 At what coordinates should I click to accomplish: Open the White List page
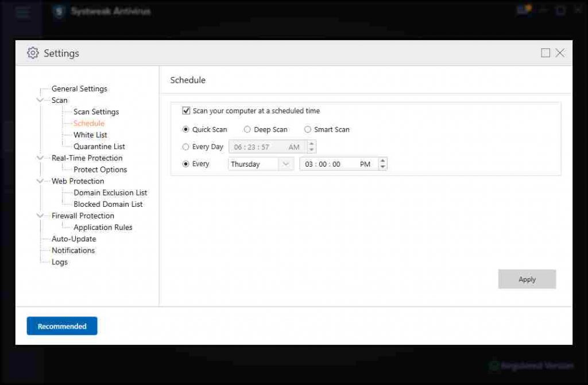[90, 135]
